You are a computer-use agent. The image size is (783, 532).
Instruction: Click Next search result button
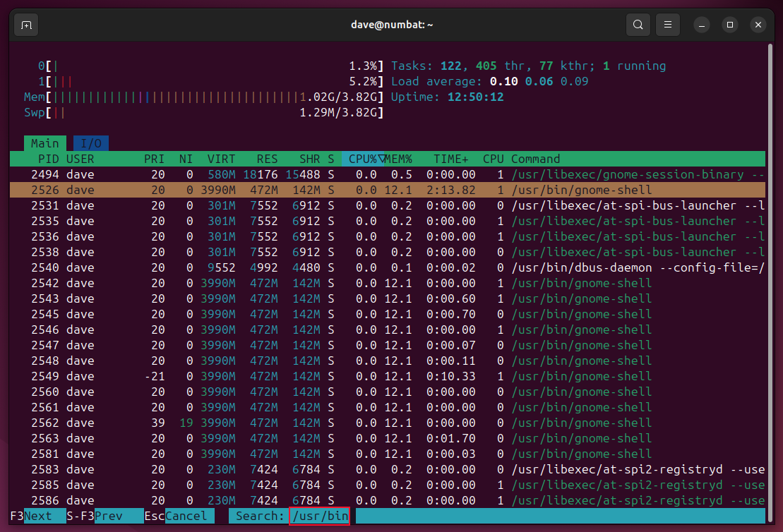(38, 516)
